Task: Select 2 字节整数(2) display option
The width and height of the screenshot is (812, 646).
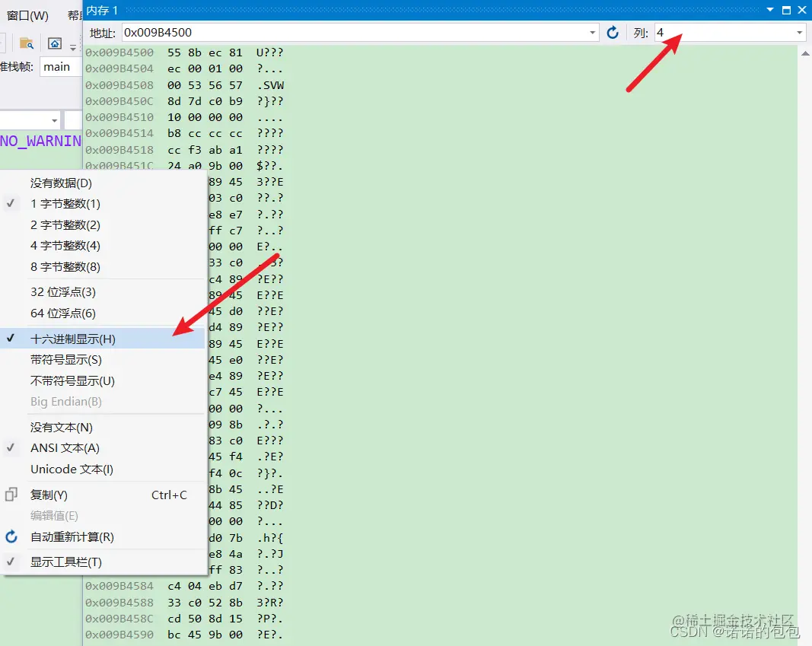Action: coord(103,224)
